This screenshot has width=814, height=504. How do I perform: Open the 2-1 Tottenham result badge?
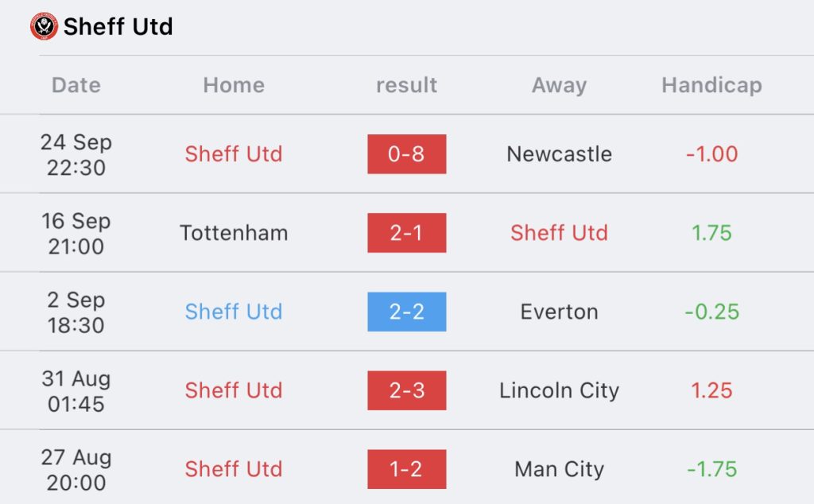click(x=406, y=233)
